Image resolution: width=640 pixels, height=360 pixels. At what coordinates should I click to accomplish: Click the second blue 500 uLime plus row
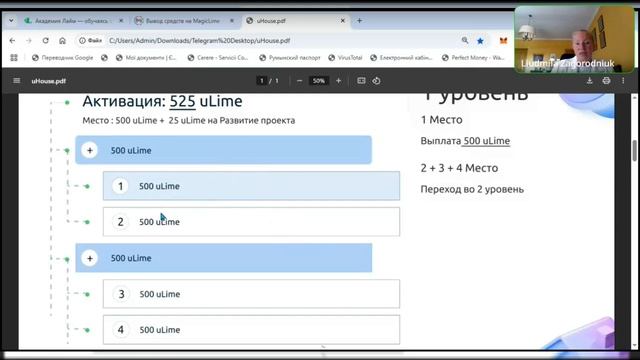223,258
